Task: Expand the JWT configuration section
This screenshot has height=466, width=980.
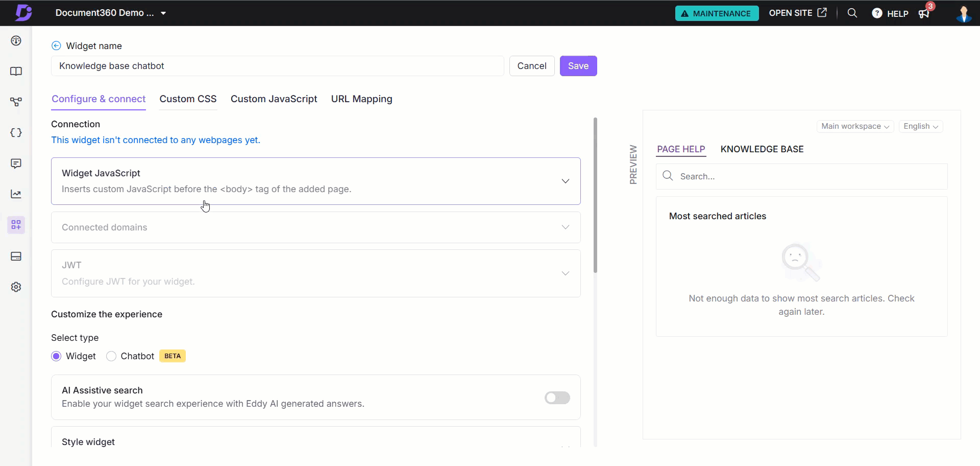Action: click(316, 273)
